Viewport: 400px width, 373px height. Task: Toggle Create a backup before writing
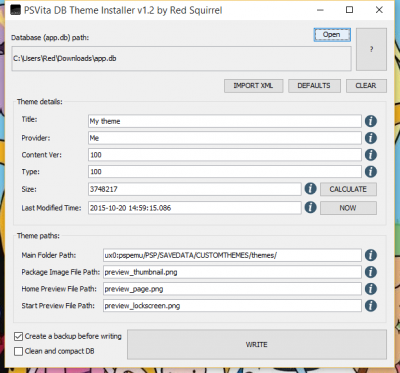point(18,336)
